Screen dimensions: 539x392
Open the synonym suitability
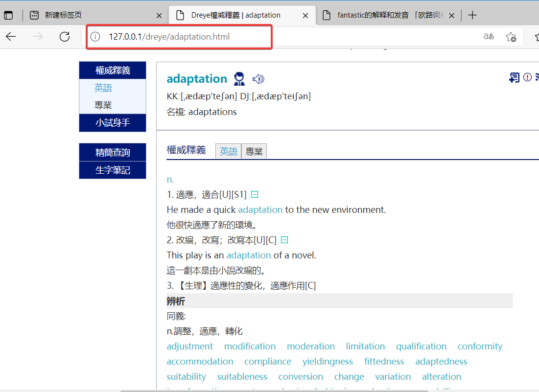(187, 376)
